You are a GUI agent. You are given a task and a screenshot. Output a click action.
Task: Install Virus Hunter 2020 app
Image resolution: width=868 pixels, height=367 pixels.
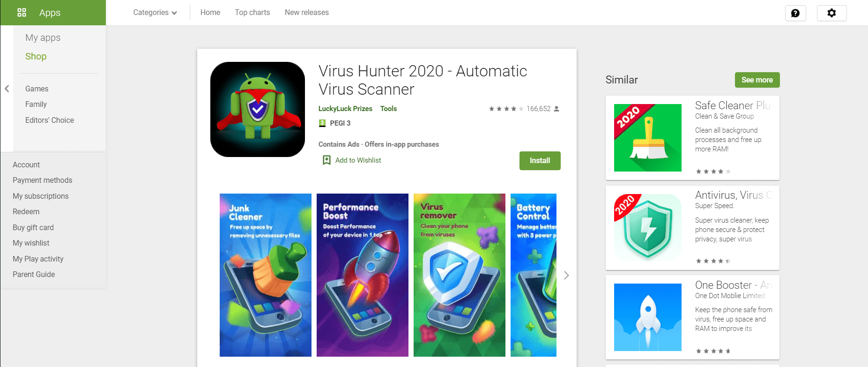(540, 161)
